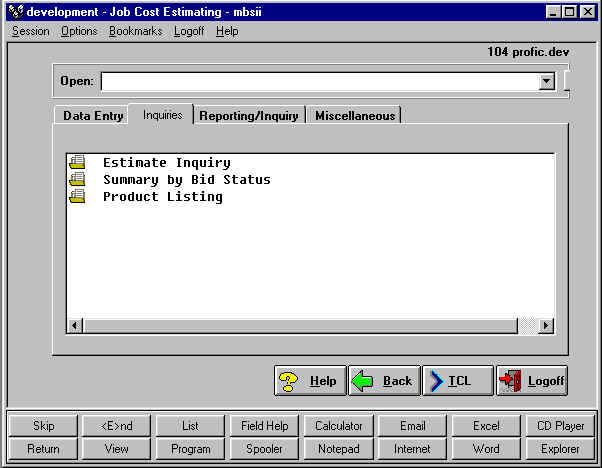The height and width of the screenshot is (468, 602).
Task: Click the Calculator button
Action: 338,426
